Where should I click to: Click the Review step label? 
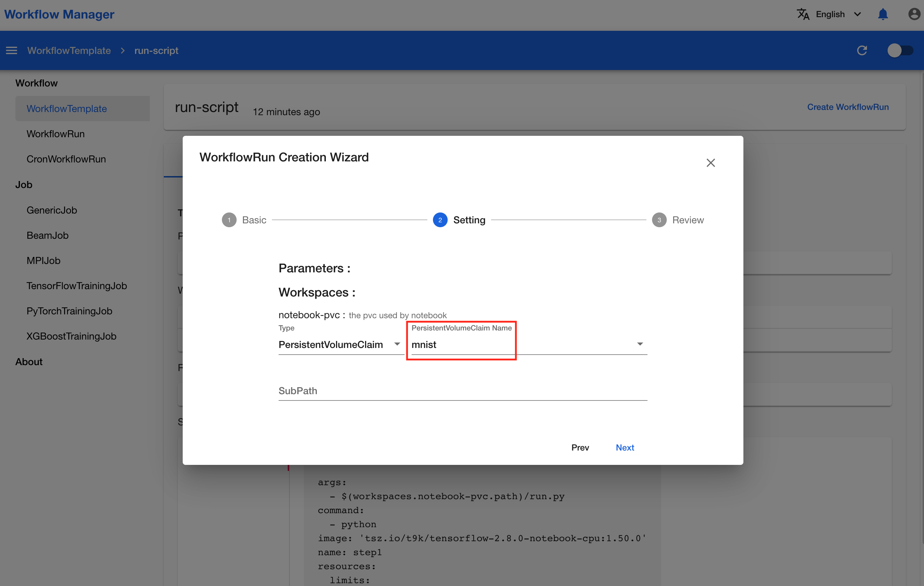point(688,220)
